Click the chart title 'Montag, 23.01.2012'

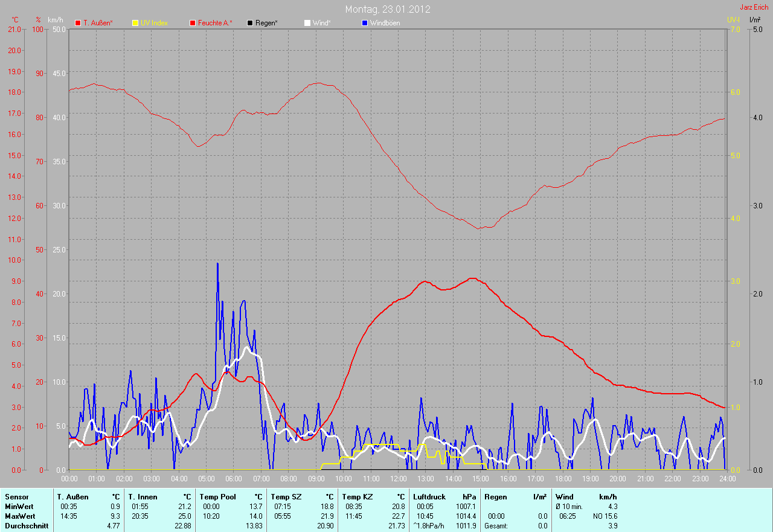click(388, 9)
